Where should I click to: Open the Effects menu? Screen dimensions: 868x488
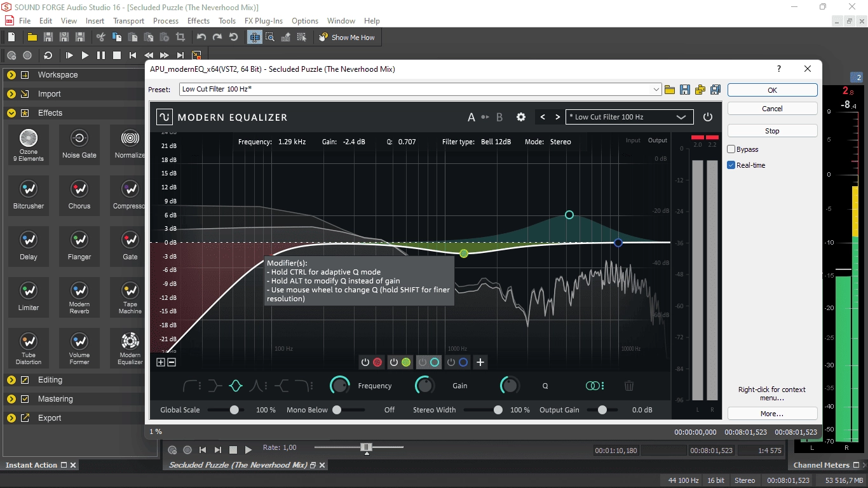point(198,21)
